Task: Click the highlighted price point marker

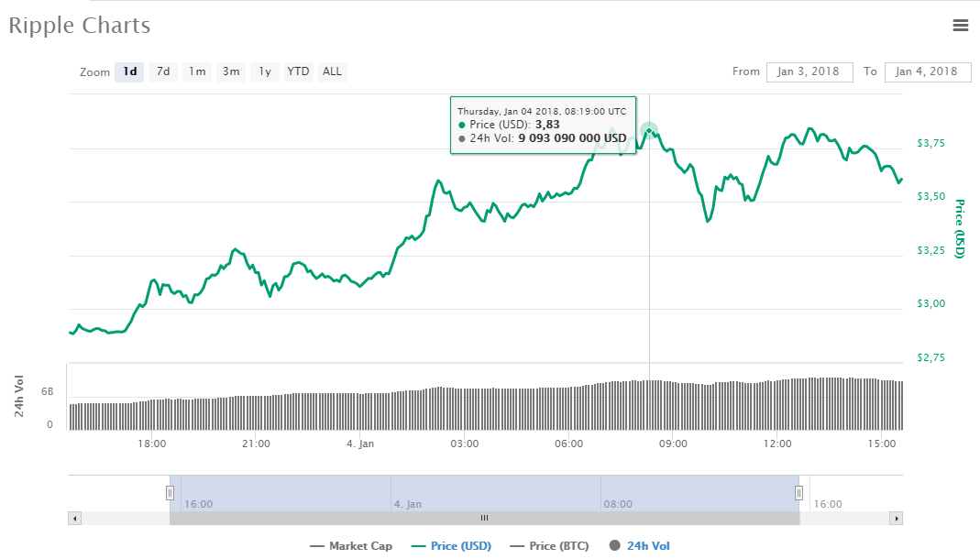Action: point(649,130)
